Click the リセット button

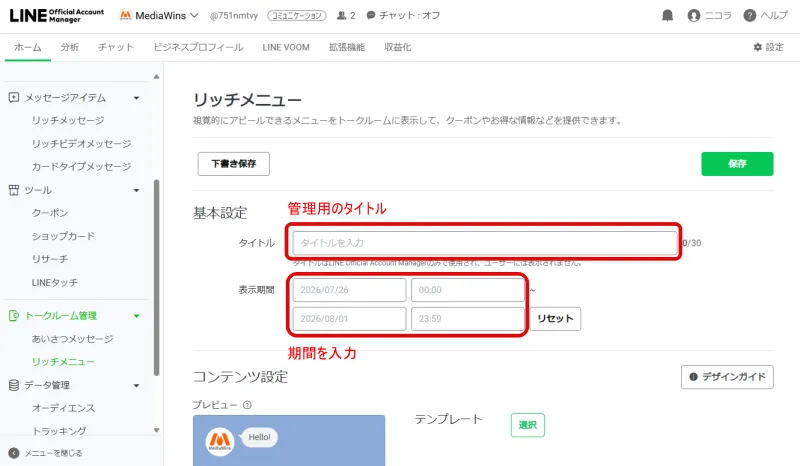(x=555, y=318)
